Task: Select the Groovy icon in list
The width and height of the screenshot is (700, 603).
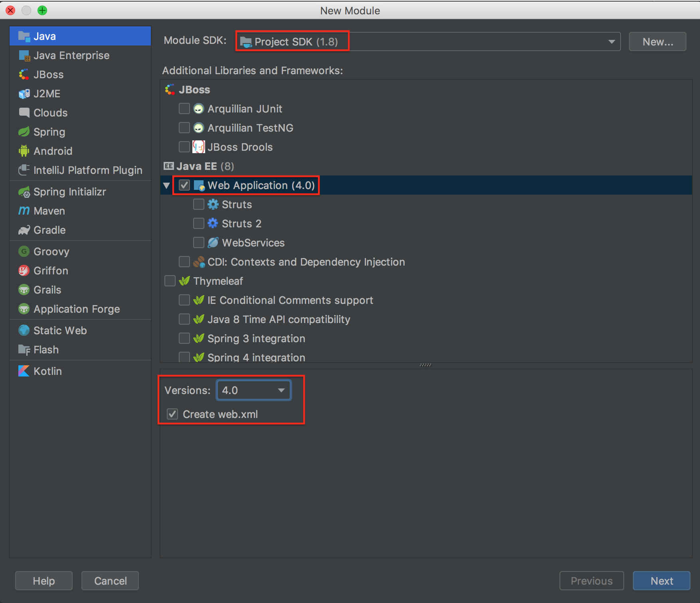Action: click(24, 251)
